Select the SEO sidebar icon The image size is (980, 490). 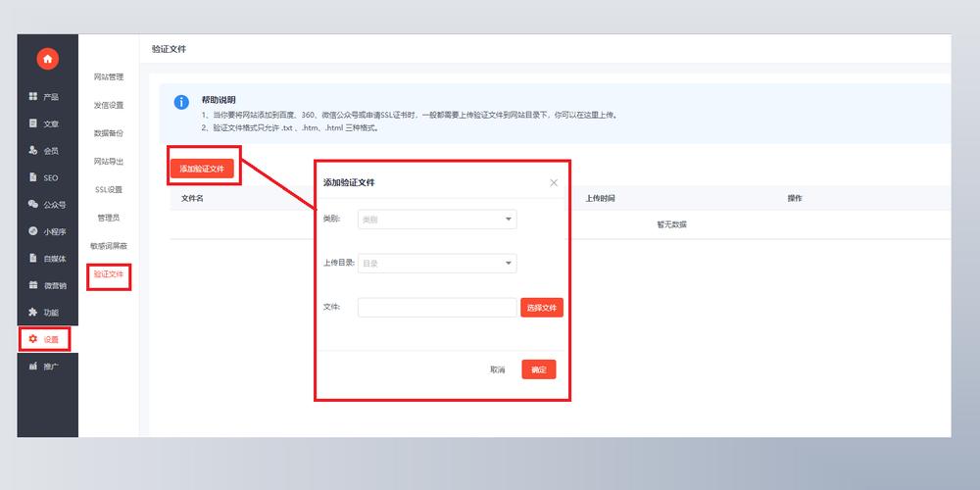[x=33, y=176]
